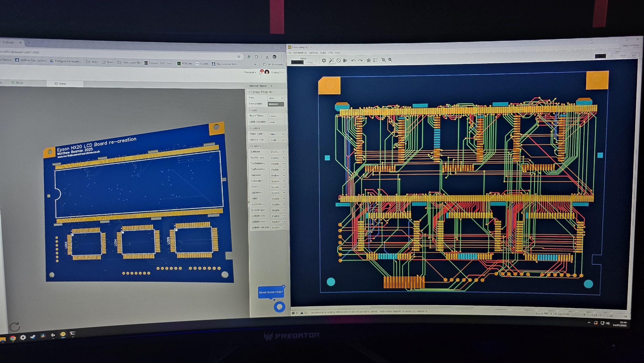Click the Need Some Help? button
644x363 pixels.
271,292
